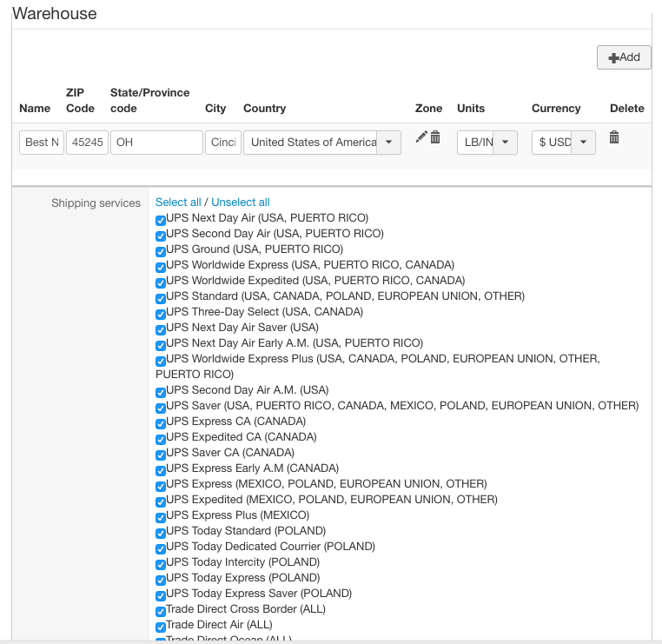Click the Units column header
The height and width of the screenshot is (644, 662).
[471, 108]
